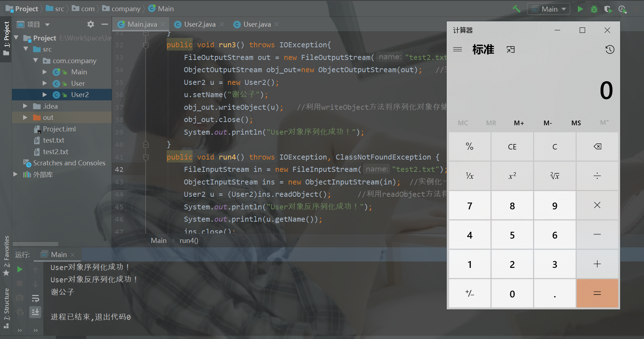Close the User2.java tab
This screenshot has height=339, width=644.
click(x=222, y=24)
